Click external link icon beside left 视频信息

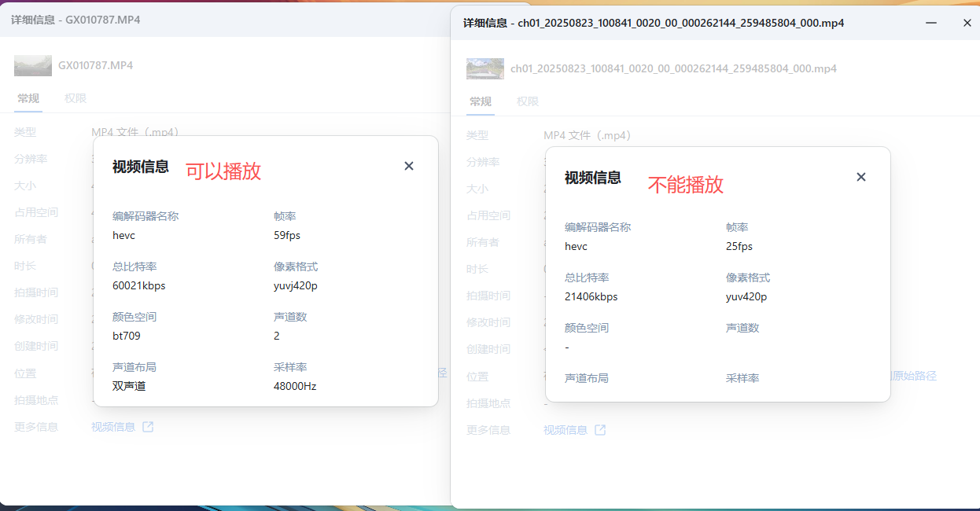(148, 427)
